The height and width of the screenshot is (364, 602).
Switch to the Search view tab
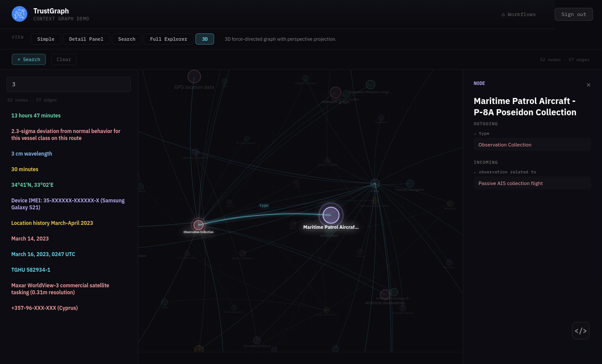coord(127,39)
